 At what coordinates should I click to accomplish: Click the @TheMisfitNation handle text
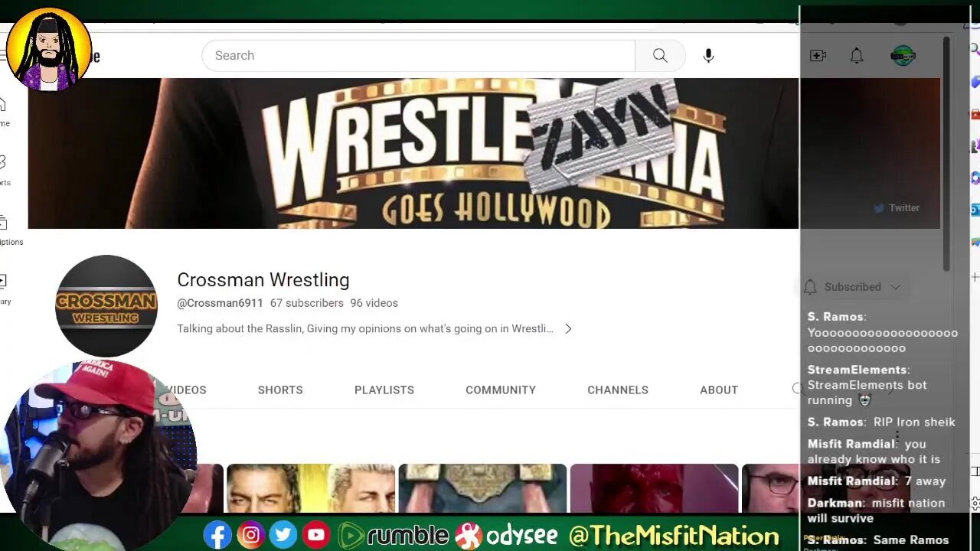click(x=674, y=535)
